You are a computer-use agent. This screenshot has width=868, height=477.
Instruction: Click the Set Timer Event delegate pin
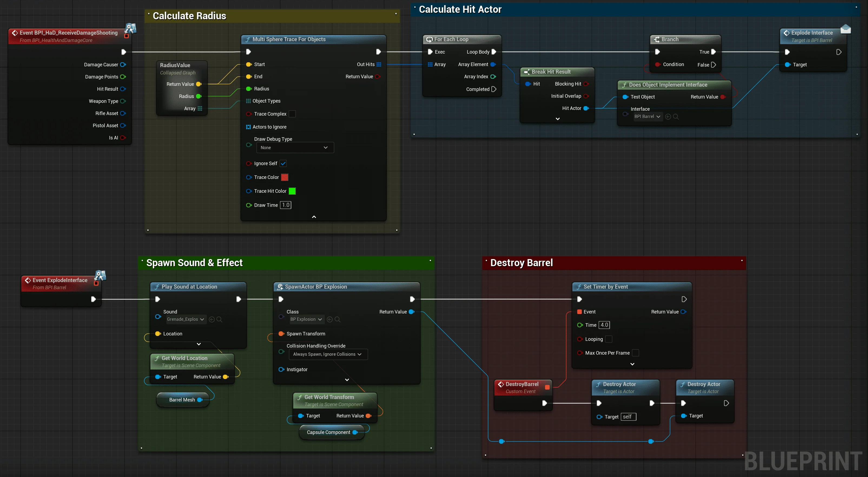point(580,312)
